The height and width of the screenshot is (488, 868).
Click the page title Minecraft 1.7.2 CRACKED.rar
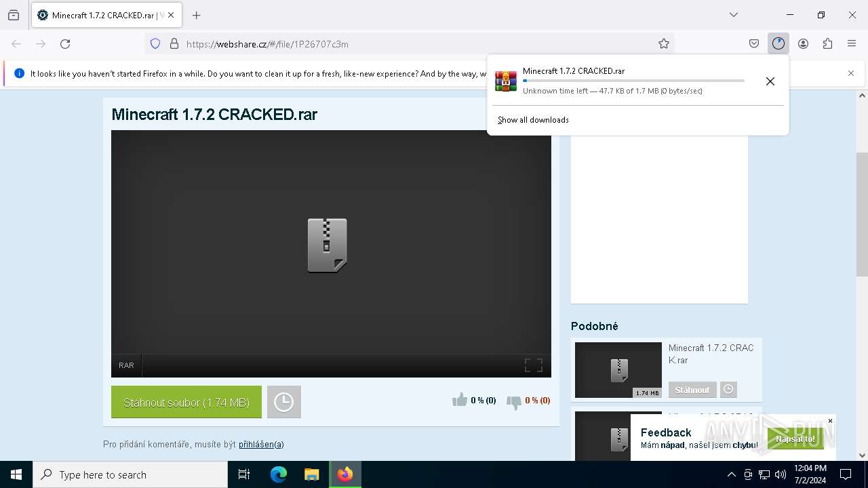click(x=214, y=114)
